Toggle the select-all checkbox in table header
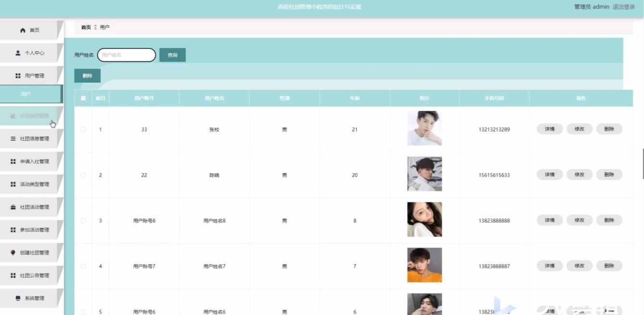 82,98
